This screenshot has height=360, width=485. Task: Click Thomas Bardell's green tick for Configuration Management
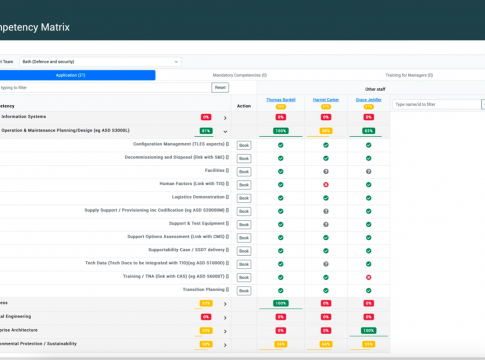pos(281,145)
